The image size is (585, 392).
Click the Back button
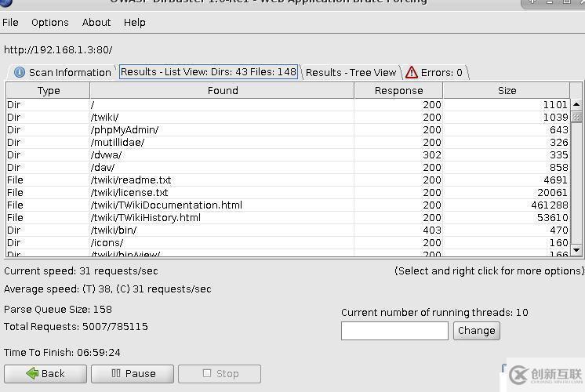coord(45,374)
